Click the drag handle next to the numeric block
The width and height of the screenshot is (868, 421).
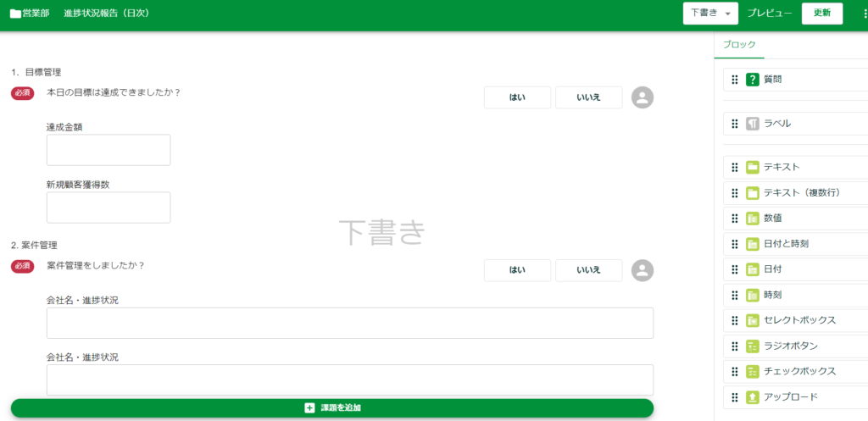[x=734, y=219]
